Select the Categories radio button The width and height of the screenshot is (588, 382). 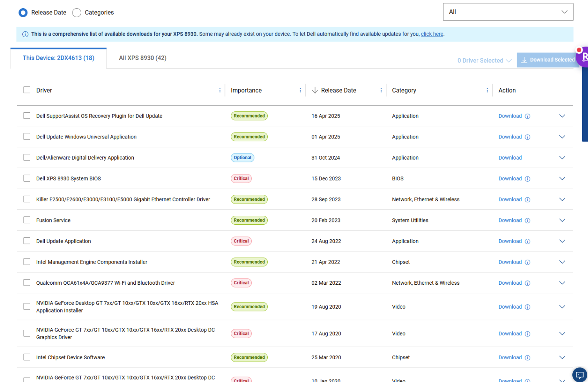[77, 13]
